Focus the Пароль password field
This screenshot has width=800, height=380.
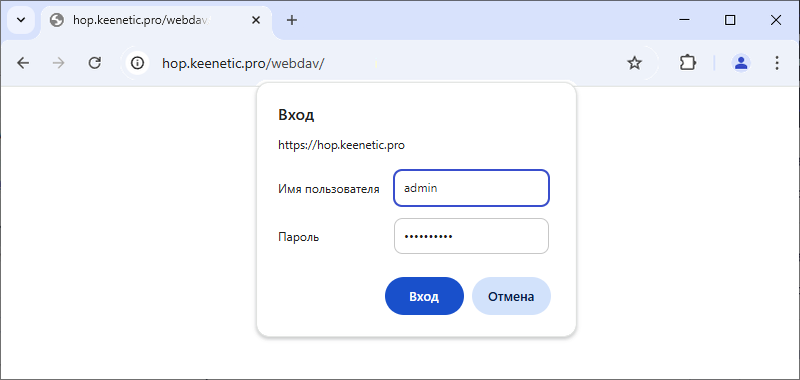(x=471, y=236)
